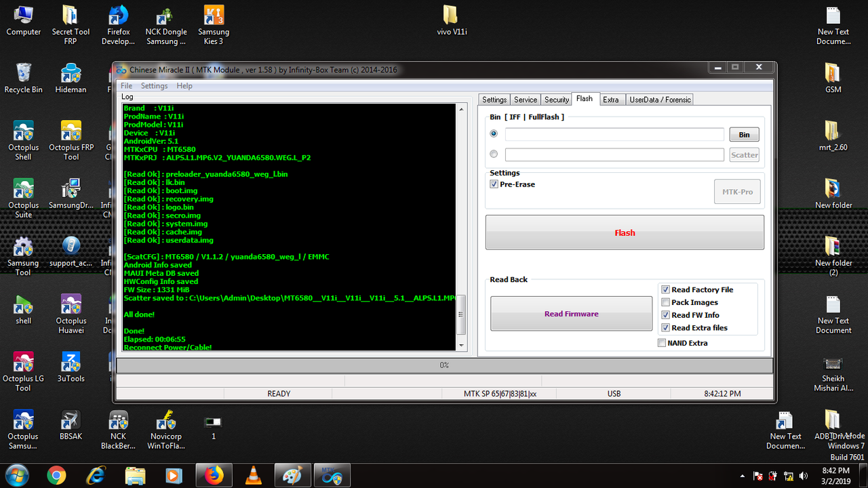Viewport: 868px width, 488px height.
Task: Open the Help menu
Action: pos(184,86)
